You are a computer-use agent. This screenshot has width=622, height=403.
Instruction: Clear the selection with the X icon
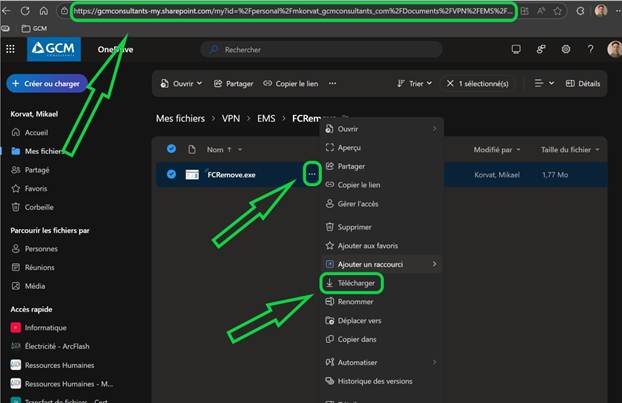pyautogui.click(x=450, y=83)
